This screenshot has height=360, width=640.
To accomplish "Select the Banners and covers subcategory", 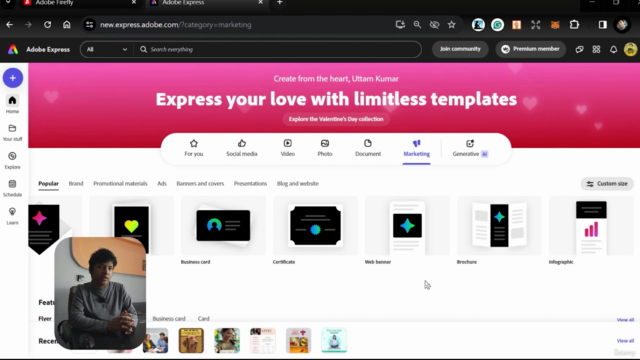I will click(200, 184).
